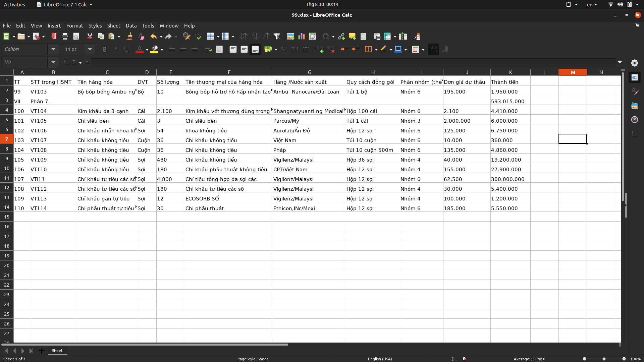Open the Name Box M7 dropdown

pyautogui.click(x=53, y=62)
